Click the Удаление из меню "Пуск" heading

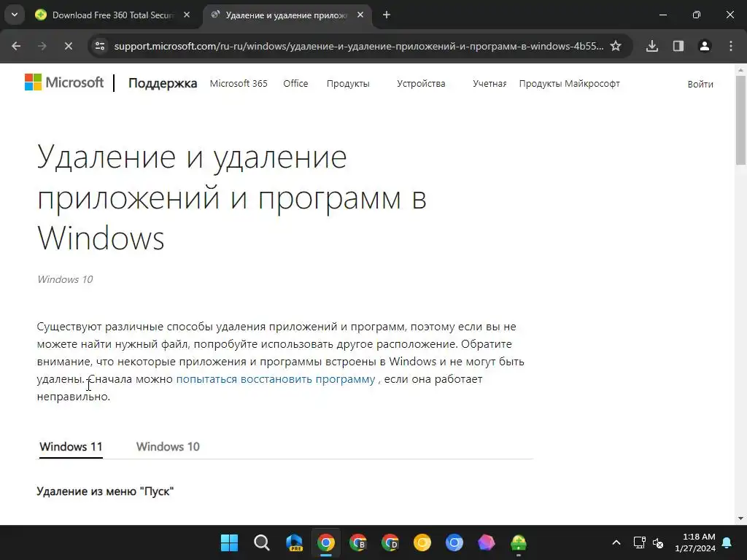pos(105,491)
